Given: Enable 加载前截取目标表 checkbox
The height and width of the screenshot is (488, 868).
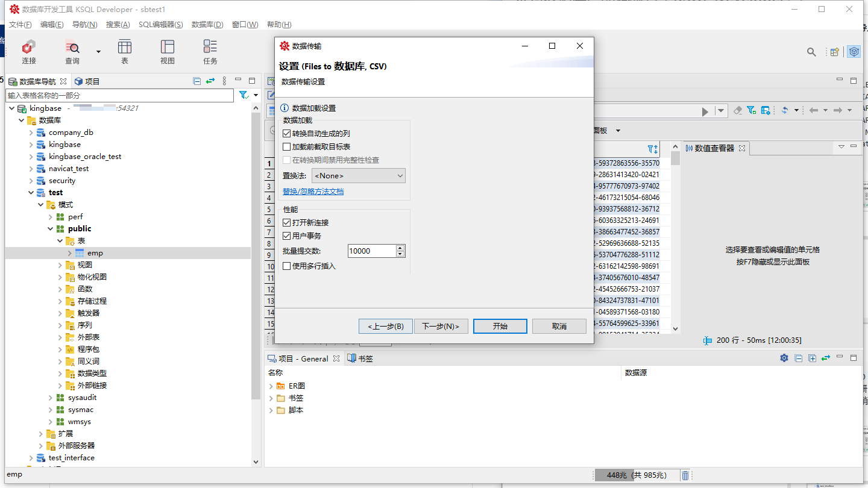Looking at the screenshot, I should tap(287, 147).
